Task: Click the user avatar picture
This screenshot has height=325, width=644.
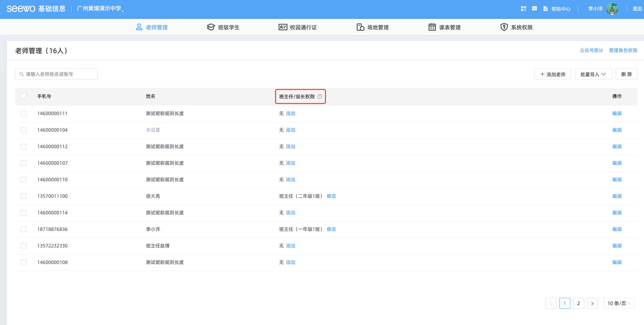Action: [x=612, y=9]
